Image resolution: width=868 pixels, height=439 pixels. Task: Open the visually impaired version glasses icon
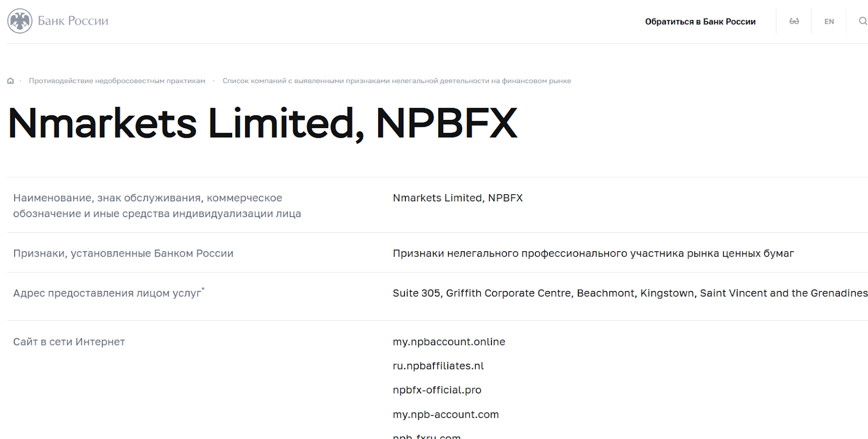coord(794,21)
